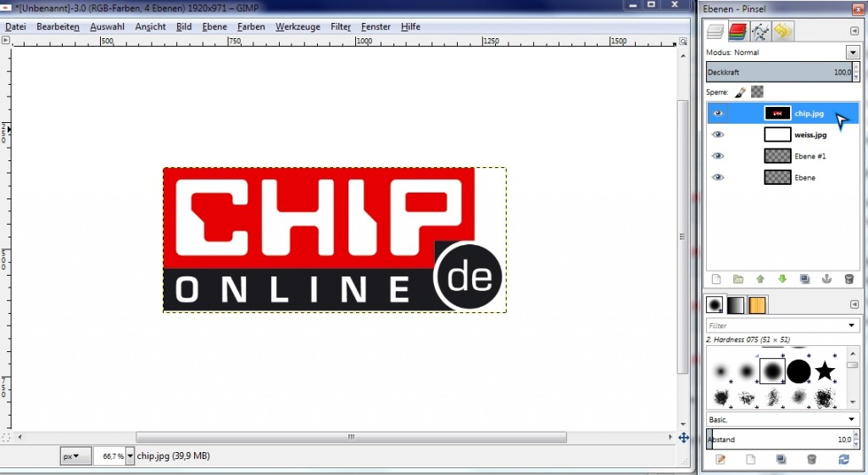
Task: Toggle the lock alpha channel checkerboard icon
Action: (x=757, y=92)
